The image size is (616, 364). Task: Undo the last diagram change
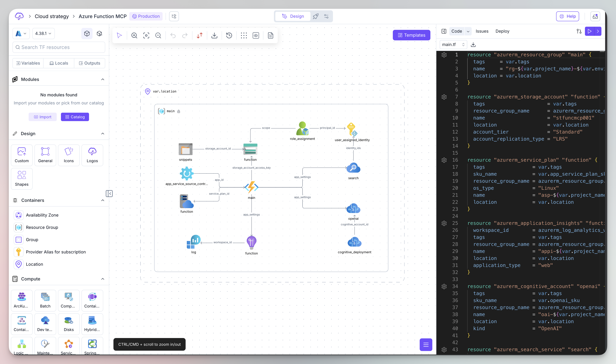coord(173,35)
